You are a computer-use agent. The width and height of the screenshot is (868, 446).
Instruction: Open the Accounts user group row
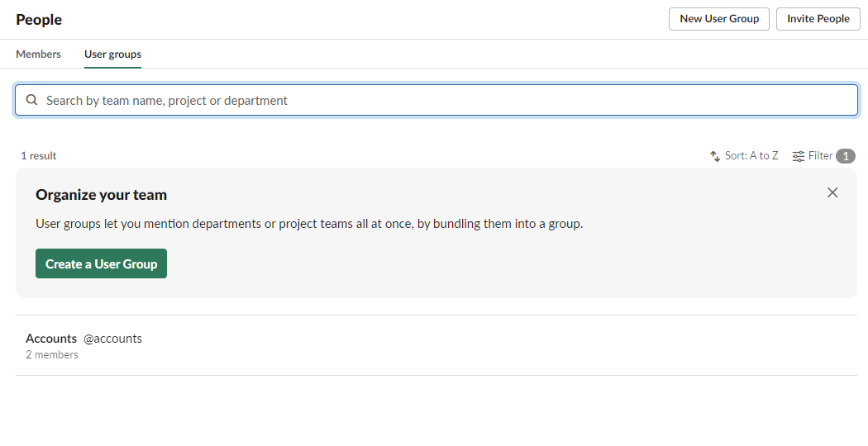[x=436, y=345]
